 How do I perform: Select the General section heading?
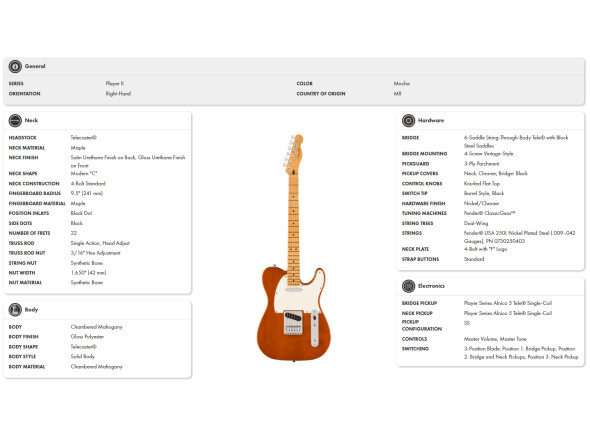[35, 66]
